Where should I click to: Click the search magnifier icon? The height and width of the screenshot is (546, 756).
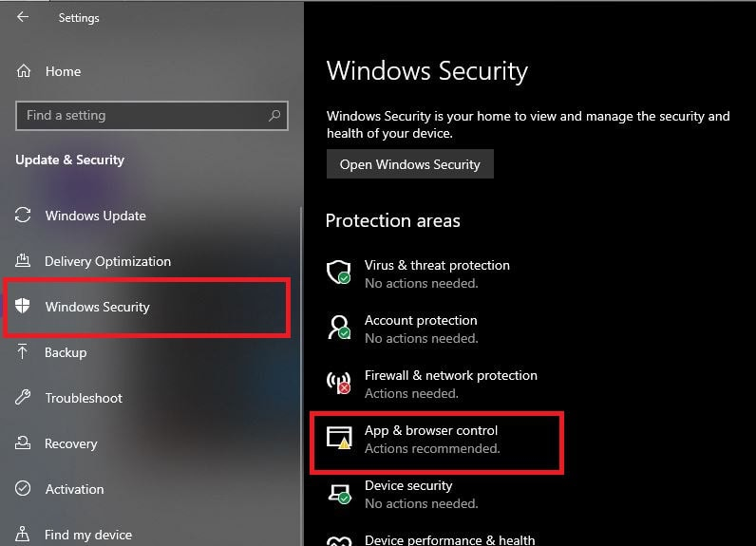tap(274, 116)
